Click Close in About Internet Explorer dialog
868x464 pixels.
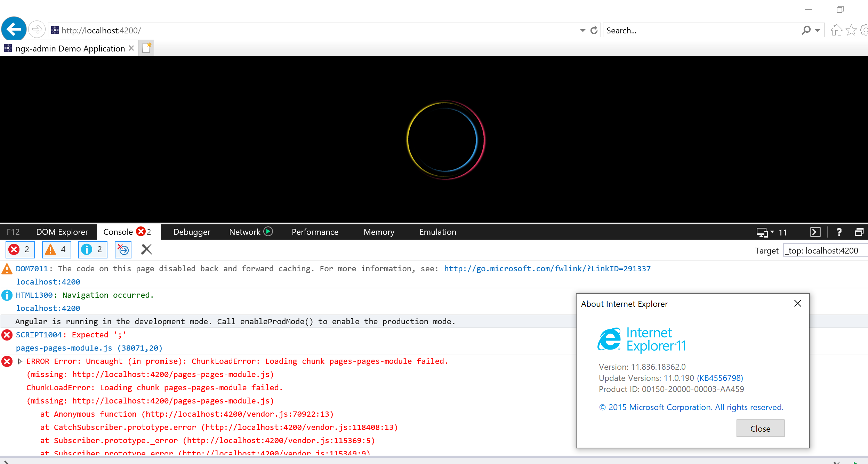pos(760,428)
